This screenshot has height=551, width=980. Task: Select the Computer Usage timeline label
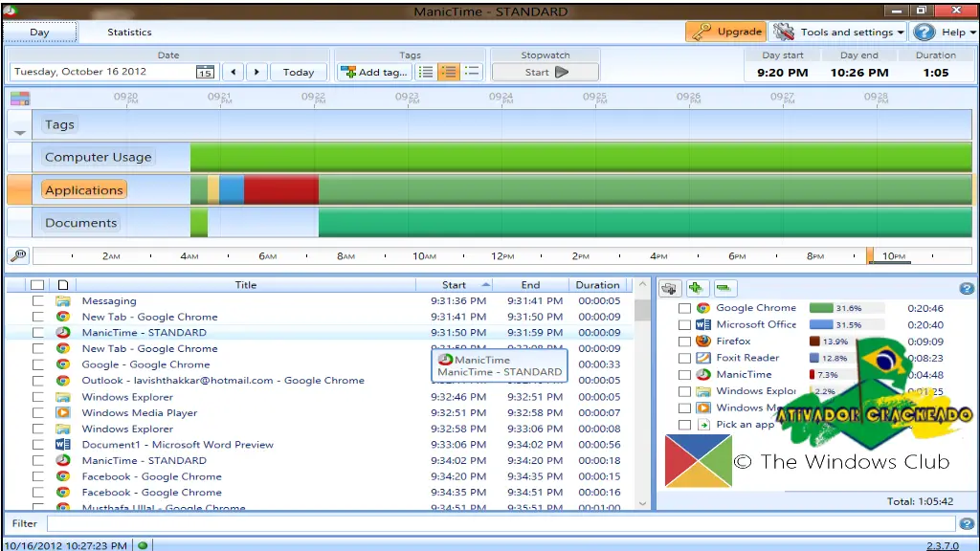coord(99,157)
